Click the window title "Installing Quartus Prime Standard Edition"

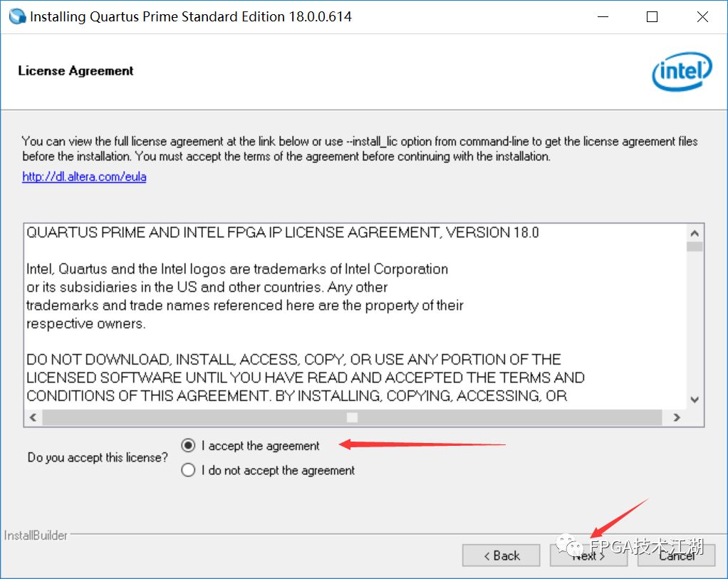click(x=191, y=16)
